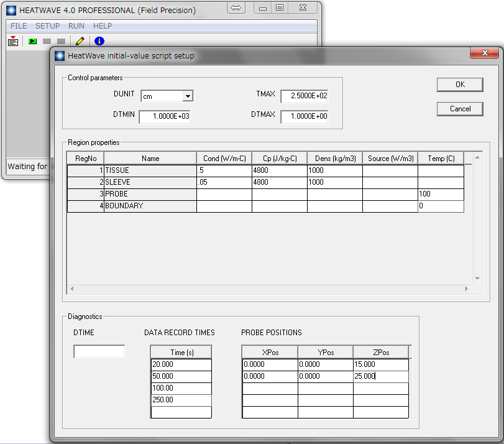Open the FILE menu
The height and width of the screenshot is (444, 504).
click(19, 25)
